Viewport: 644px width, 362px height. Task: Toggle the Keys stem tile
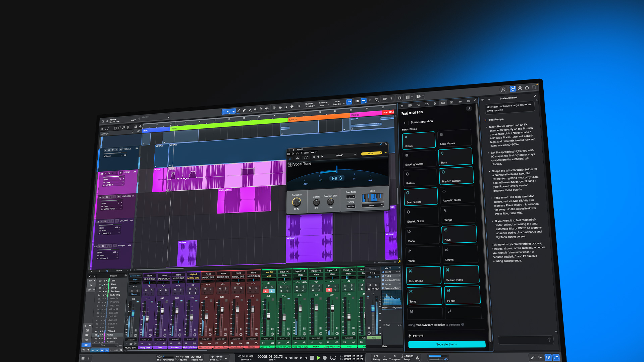(x=459, y=234)
